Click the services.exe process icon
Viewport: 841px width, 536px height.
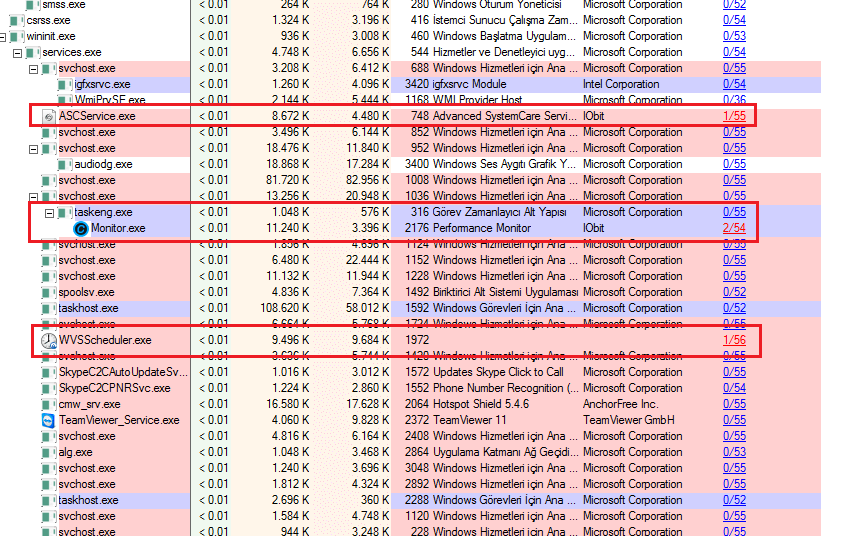pyautogui.click(x=33, y=53)
